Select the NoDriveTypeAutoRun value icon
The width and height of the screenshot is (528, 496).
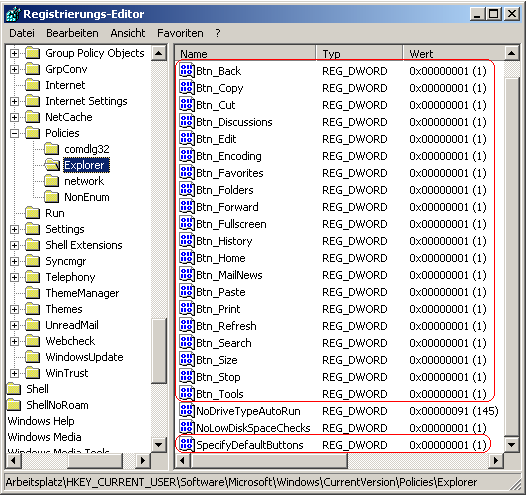(x=187, y=411)
